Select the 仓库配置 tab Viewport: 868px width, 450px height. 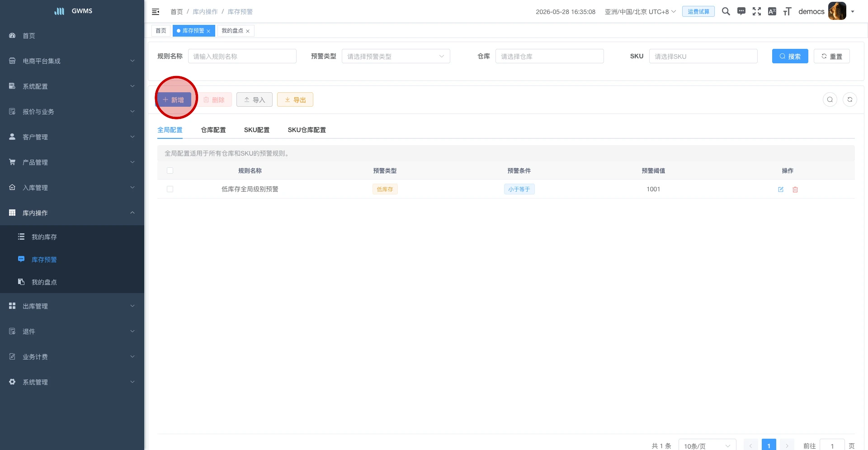(x=213, y=130)
